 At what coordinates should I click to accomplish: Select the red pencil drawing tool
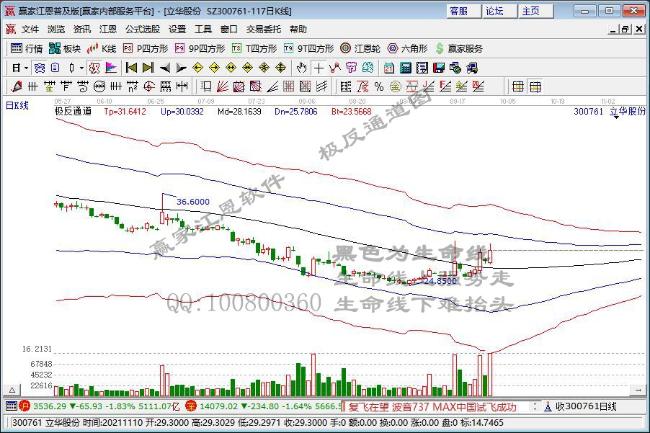pyautogui.click(x=17, y=87)
